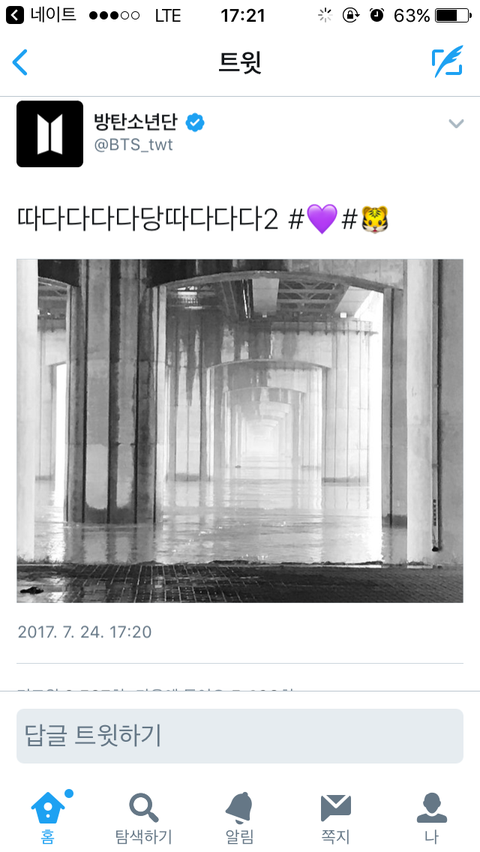Screen dimensions: 480x852
Task: View the bridge photo full screen
Action: pos(240,431)
